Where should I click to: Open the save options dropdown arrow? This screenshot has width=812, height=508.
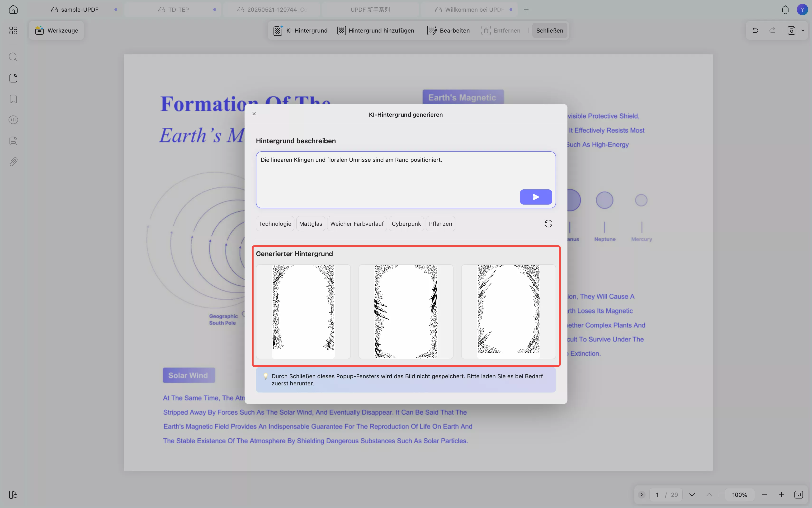tap(803, 31)
